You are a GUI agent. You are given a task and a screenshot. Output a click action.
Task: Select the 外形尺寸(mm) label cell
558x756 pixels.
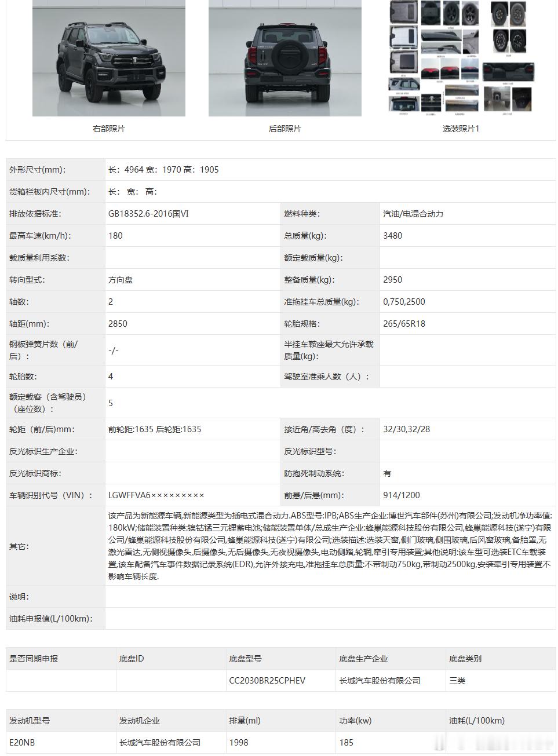[56, 170]
